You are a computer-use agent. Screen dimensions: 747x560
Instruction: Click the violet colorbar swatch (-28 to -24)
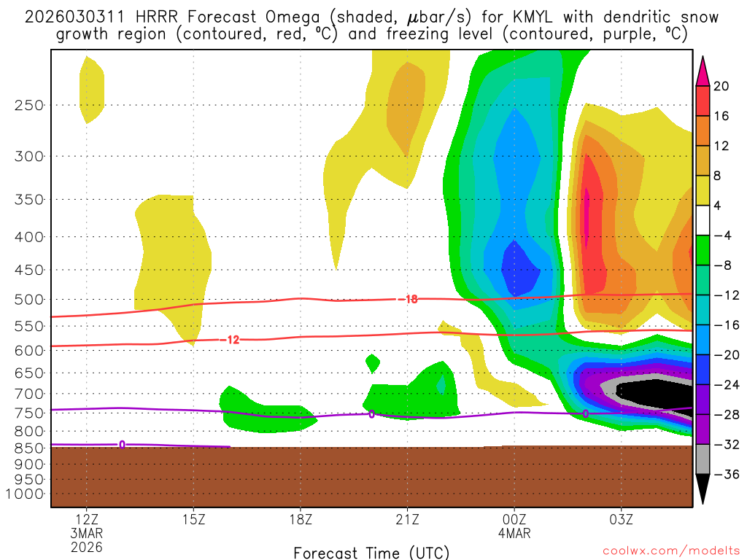pyautogui.click(x=703, y=400)
